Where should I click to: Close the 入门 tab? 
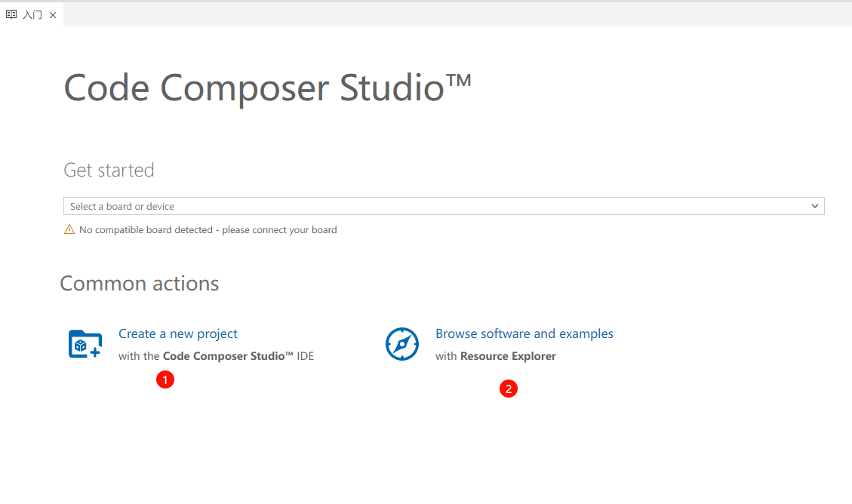[x=53, y=15]
